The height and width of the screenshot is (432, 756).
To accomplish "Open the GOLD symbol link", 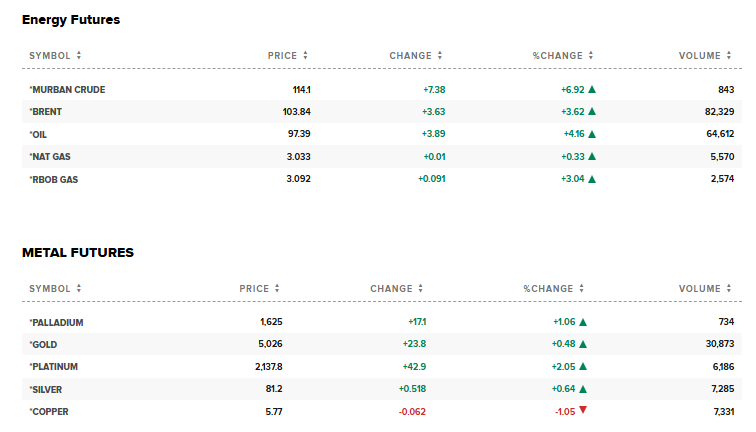I will 43,345.
